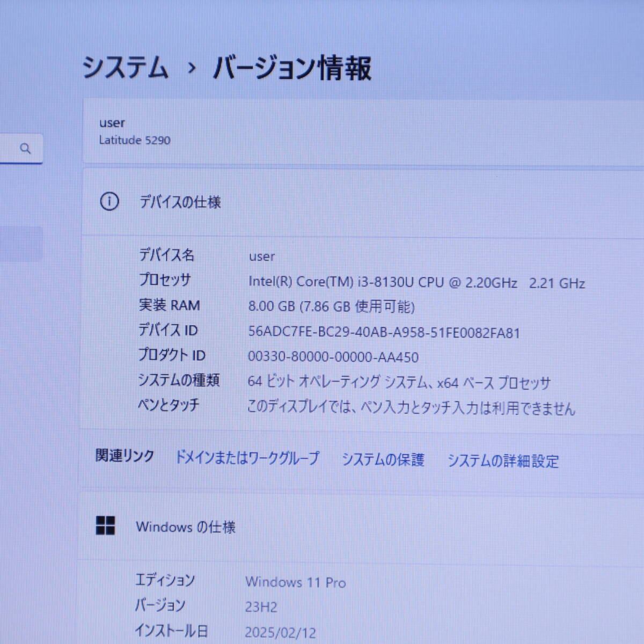Click device ID 56ADC7FE-BC29-40AB-A958-51FE0082FA81
Screen dimensions: 644x644
point(384,332)
